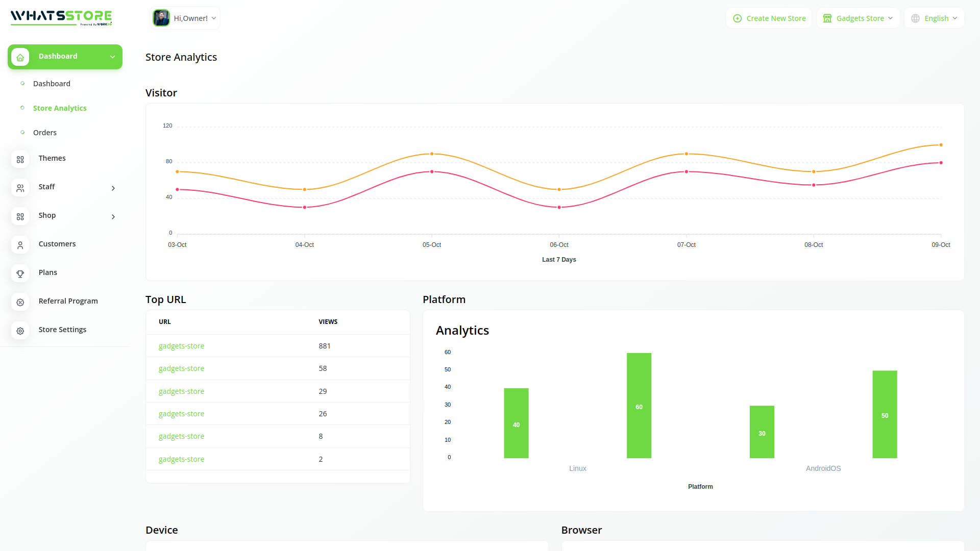Open the Gadgets Store dropdown
The height and width of the screenshot is (551, 980).
858,18
